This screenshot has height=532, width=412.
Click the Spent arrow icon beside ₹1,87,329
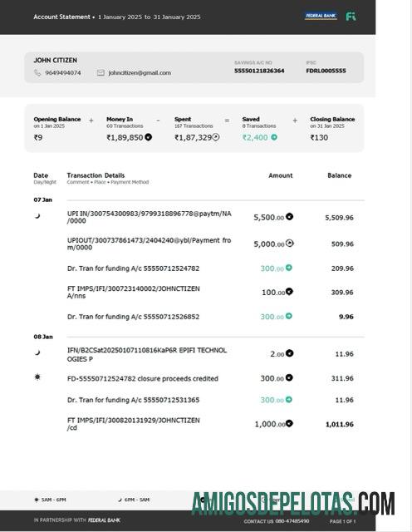[x=216, y=137]
